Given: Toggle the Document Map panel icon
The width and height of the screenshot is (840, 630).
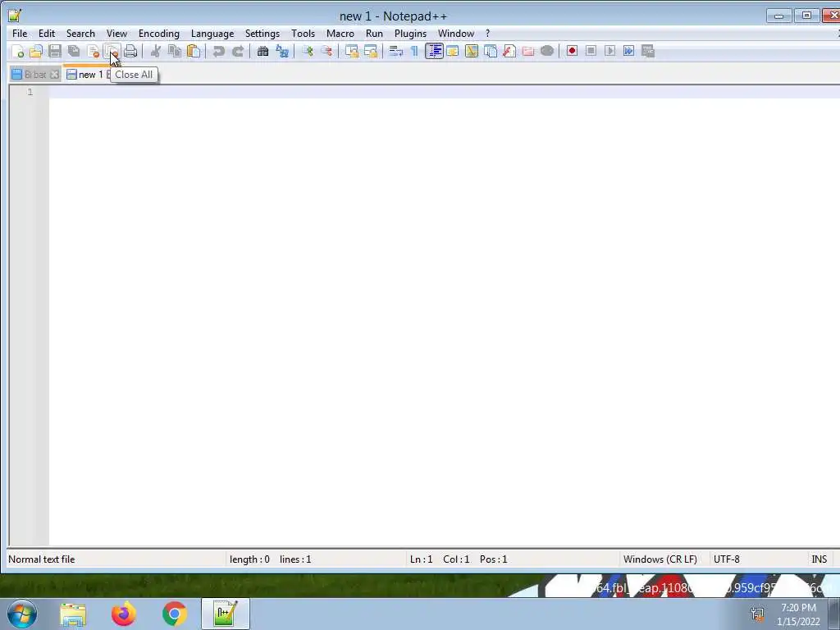Looking at the screenshot, I should pos(472,51).
